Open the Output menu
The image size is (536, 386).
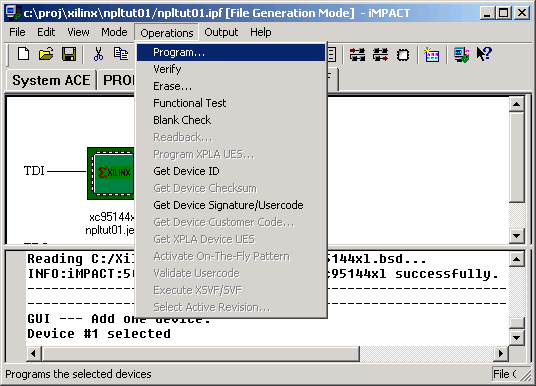[x=221, y=32]
